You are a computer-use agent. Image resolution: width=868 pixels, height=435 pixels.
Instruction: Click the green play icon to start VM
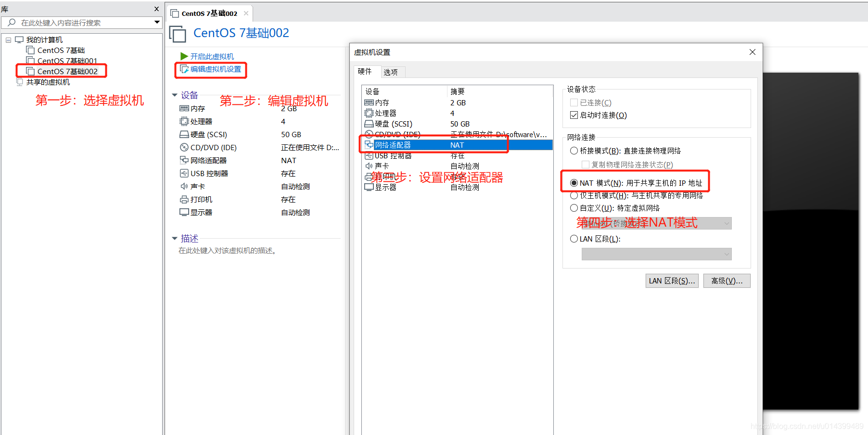pos(184,56)
